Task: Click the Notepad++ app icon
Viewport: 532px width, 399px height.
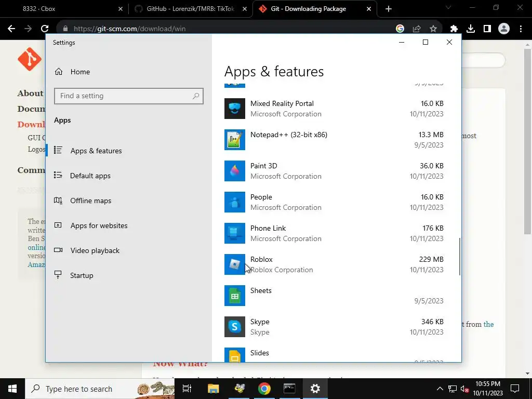Action: click(x=234, y=140)
